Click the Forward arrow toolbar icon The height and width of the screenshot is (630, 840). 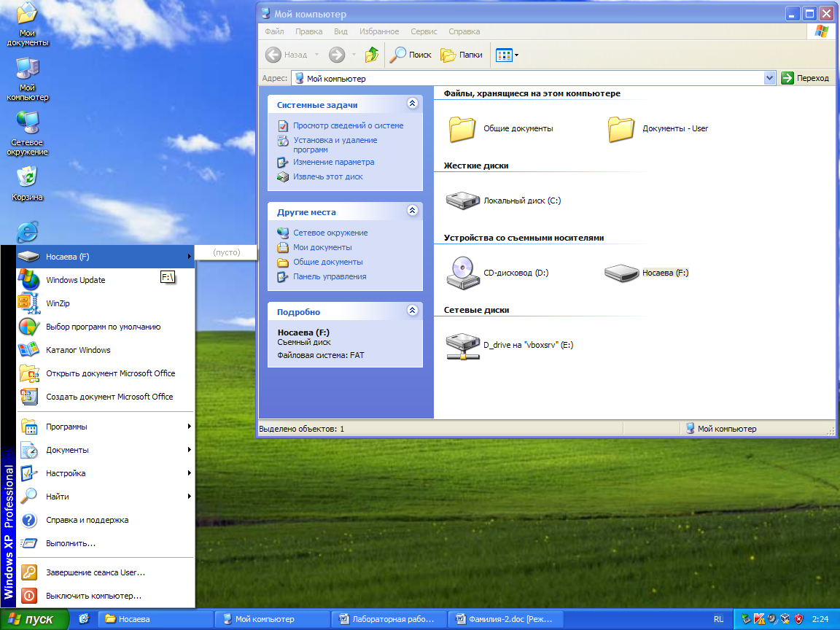click(337, 55)
